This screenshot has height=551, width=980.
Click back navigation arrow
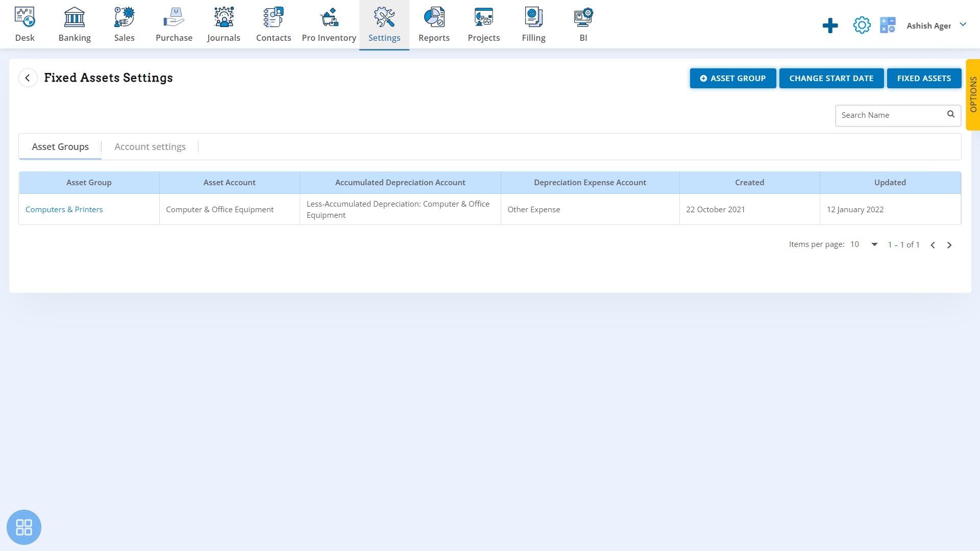click(x=28, y=78)
